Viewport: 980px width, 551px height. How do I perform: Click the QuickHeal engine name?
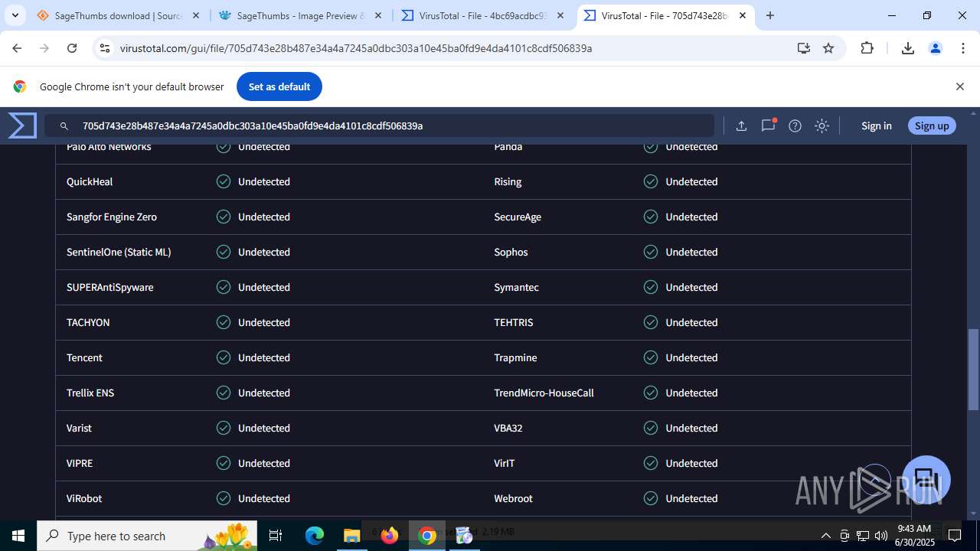coord(90,181)
